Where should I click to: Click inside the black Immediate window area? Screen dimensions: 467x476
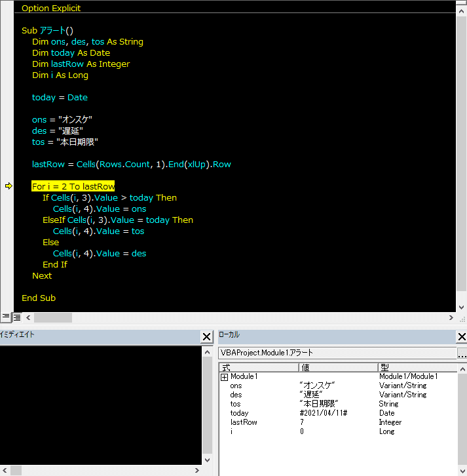click(101, 405)
